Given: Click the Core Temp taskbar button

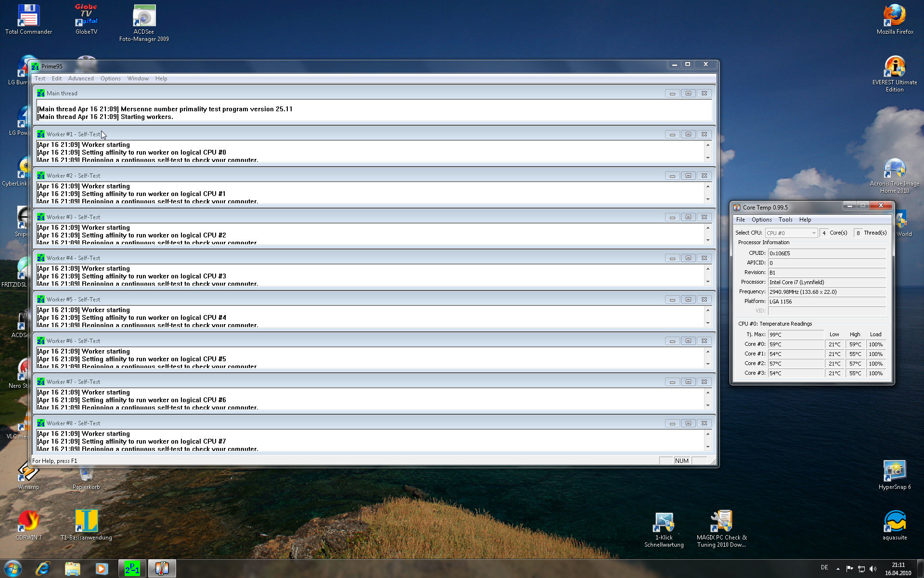Looking at the screenshot, I should coord(162,569).
